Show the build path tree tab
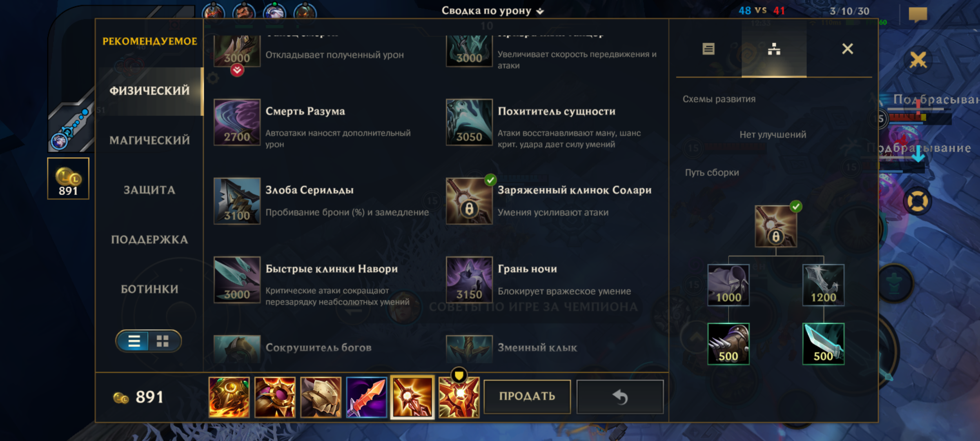Image resolution: width=980 pixels, height=441 pixels. (x=774, y=49)
